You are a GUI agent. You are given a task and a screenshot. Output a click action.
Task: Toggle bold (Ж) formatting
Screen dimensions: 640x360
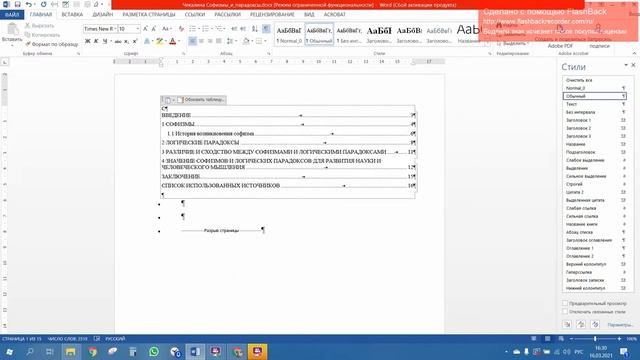(x=87, y=41)
